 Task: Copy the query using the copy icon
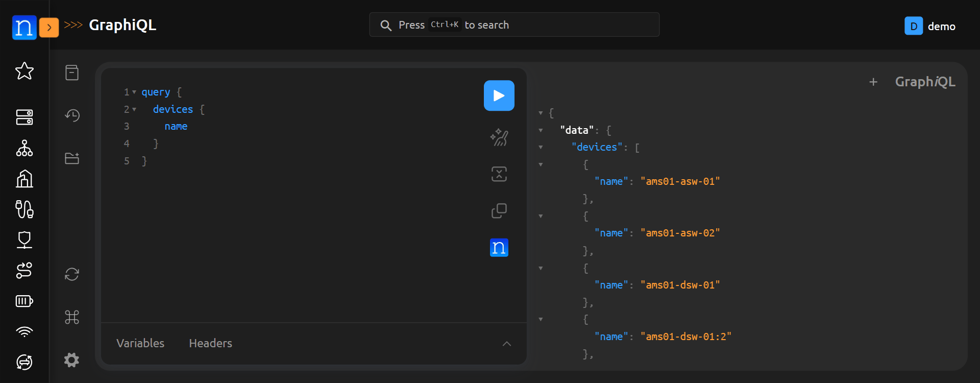point(499,211)
